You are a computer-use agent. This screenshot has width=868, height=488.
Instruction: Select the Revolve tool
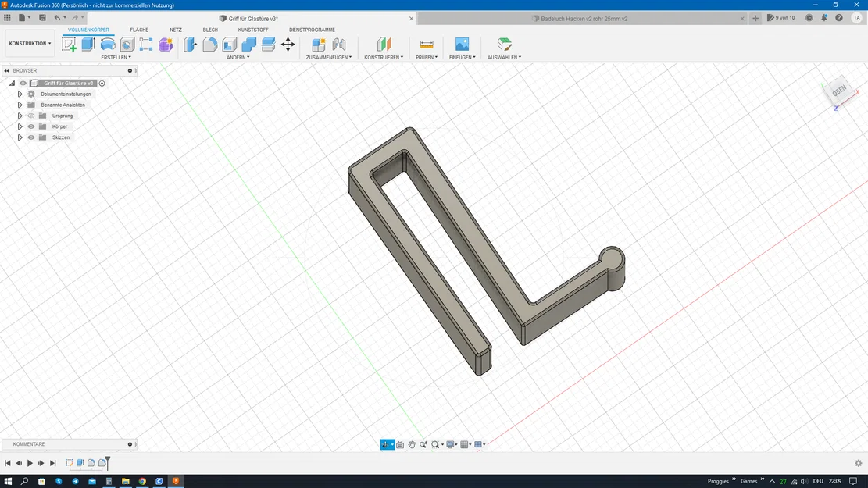pos(107,45)
